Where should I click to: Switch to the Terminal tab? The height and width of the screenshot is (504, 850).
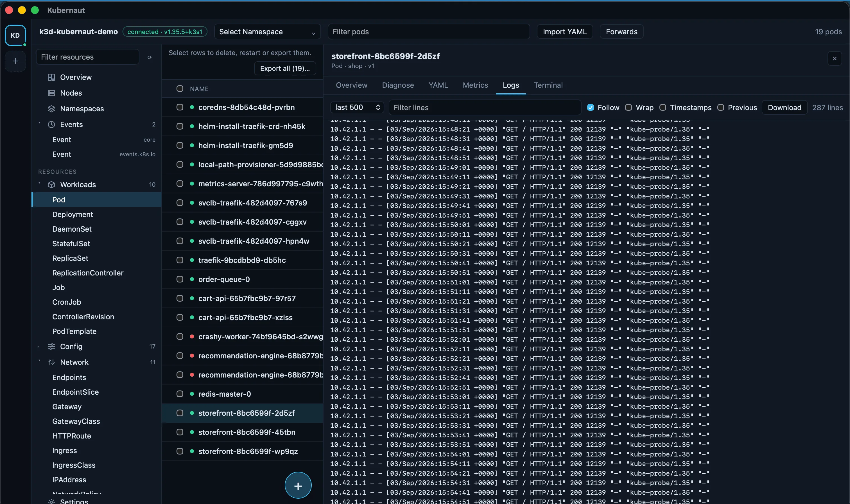pos(548,85)
